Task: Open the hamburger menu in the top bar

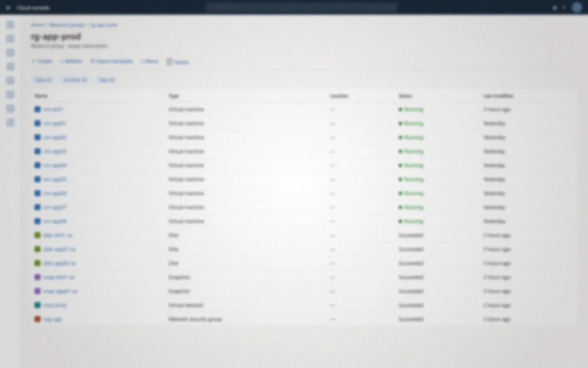Action: coord(8,8)
